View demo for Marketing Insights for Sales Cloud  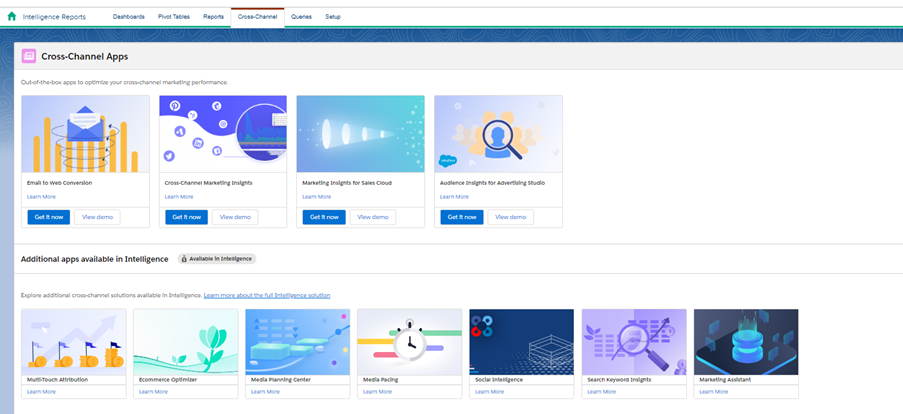point(373,217)
